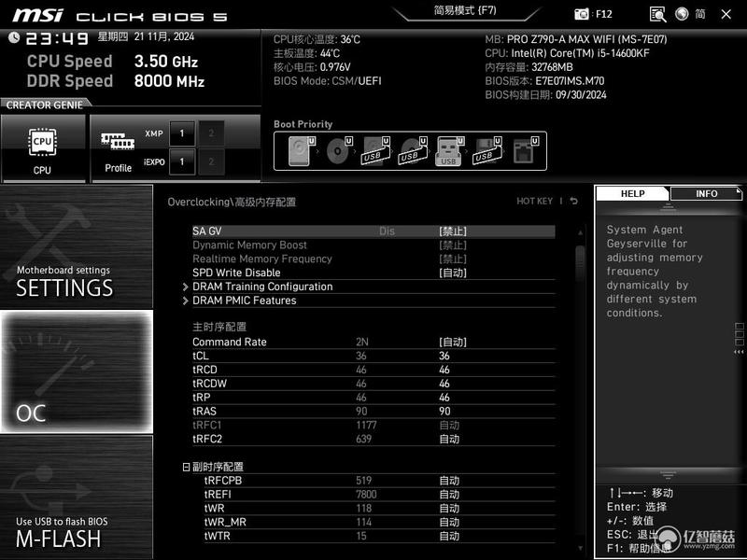The image size is (747, 560).
Task: Enable XMP profile 2
Action: pos(211,133)
